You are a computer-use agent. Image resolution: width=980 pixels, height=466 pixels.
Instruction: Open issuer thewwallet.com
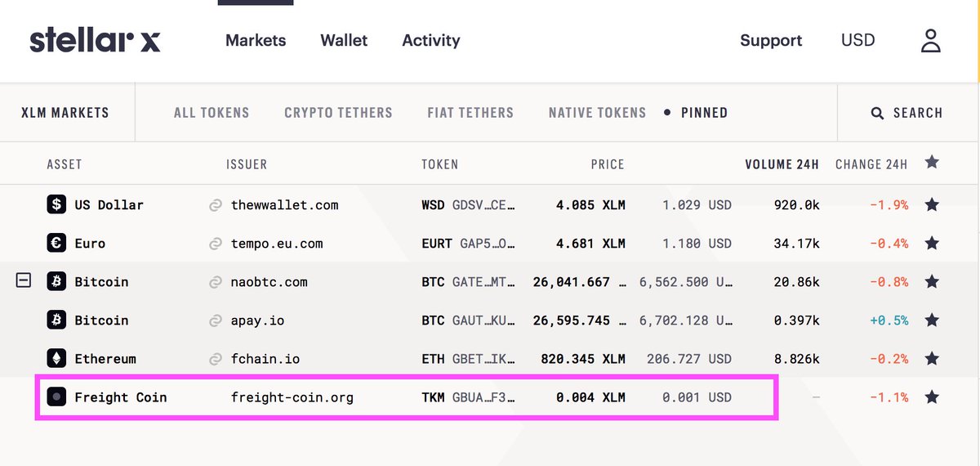pyautogui.click(x=284, y=205)
